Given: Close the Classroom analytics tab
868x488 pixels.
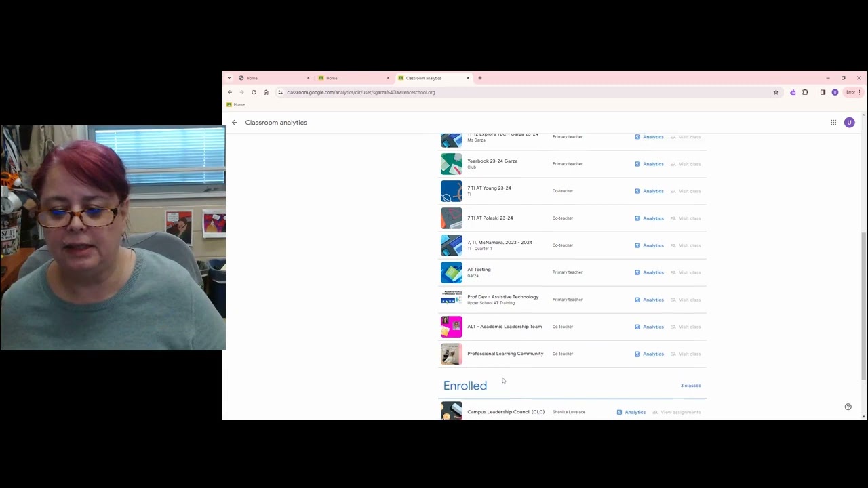Looking at the screenshot, I should [468, 78].
